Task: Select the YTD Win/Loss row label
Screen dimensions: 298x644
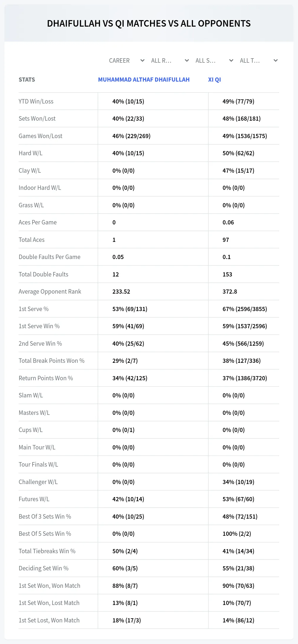Action: [36, 101]
